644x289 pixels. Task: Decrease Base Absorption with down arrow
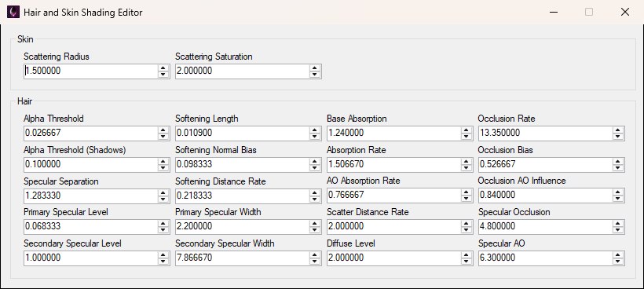[467, 137]
